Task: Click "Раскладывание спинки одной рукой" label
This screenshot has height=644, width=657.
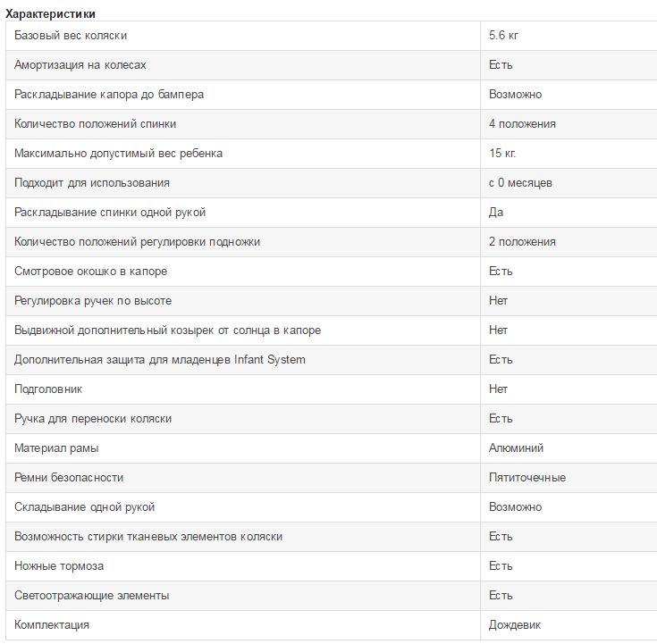Action: tap(110, 213)
